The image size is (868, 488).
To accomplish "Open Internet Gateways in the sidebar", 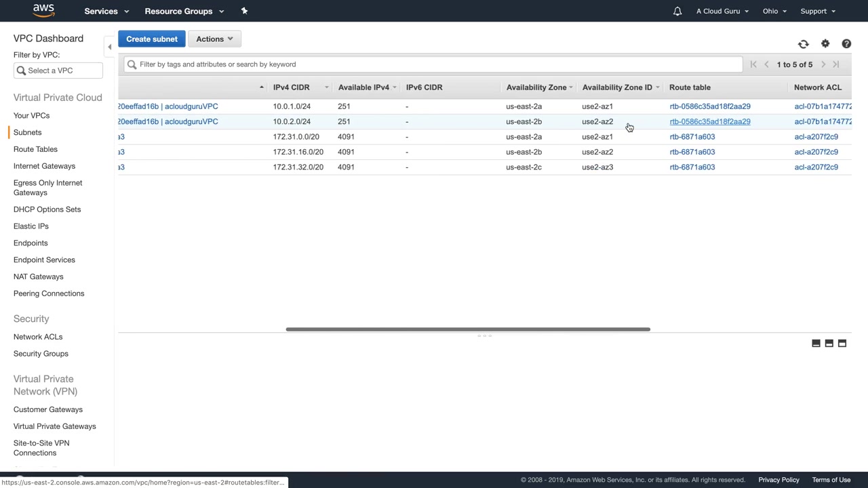I will click(x=44, y=166).
